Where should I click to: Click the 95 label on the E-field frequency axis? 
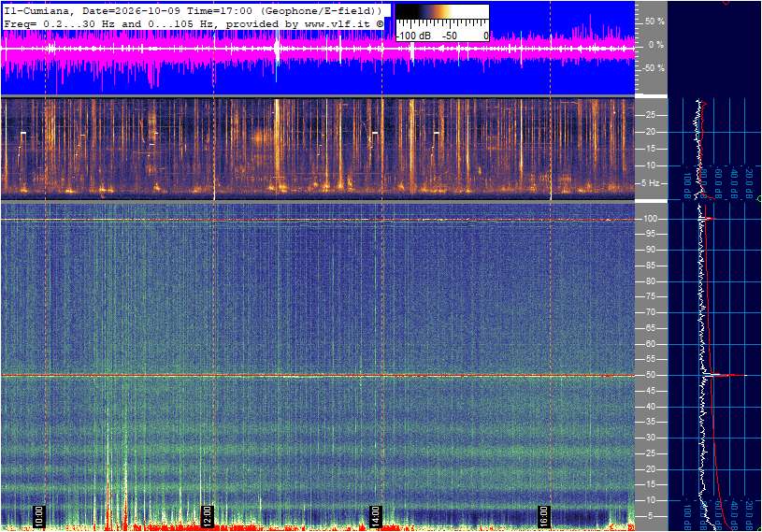651,234
